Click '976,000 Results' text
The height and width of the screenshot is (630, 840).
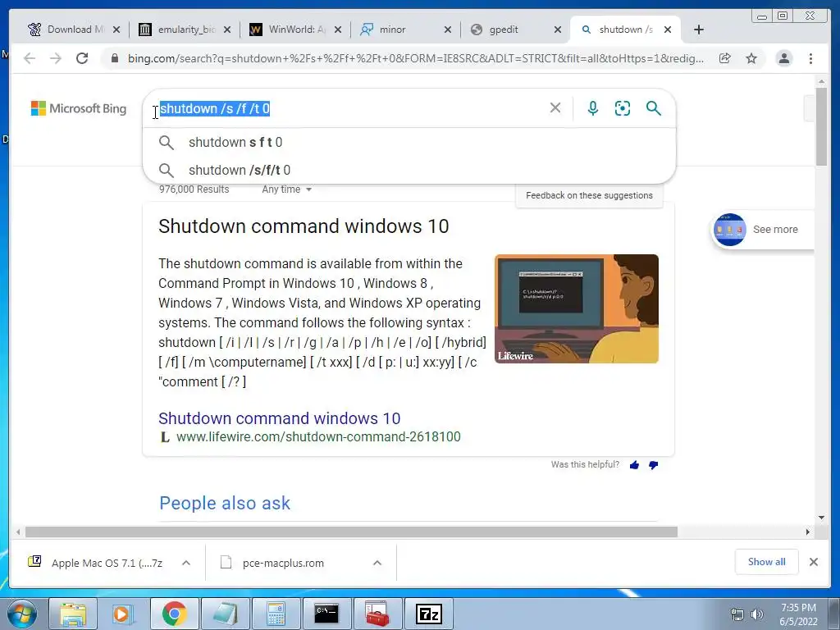tap(194, 189)
